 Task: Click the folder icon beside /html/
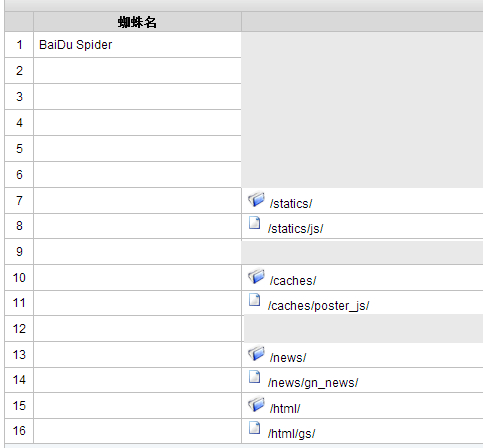256,404
